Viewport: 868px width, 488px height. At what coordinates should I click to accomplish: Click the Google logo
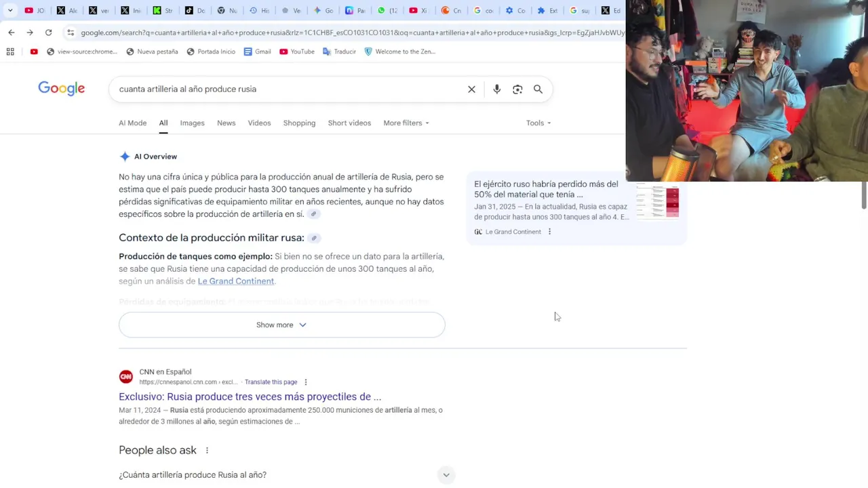coord(61,89)
